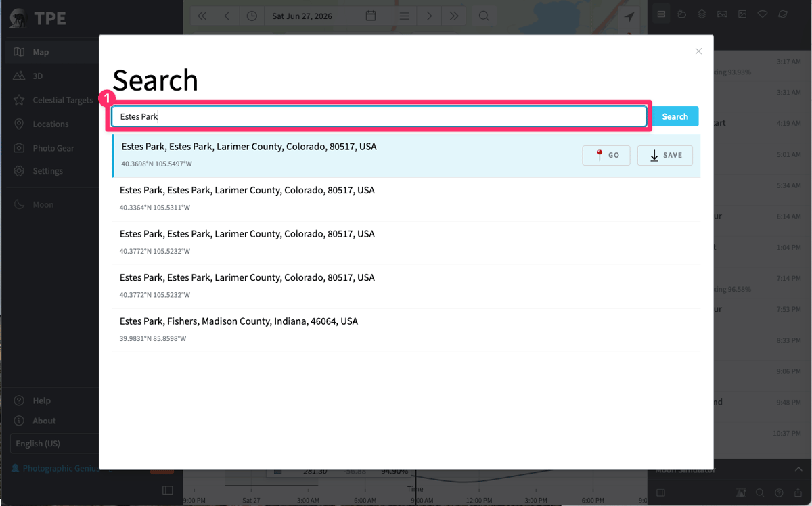Select the planet panel icon
This screenshot has height=506, width=812.
point(783,14)
